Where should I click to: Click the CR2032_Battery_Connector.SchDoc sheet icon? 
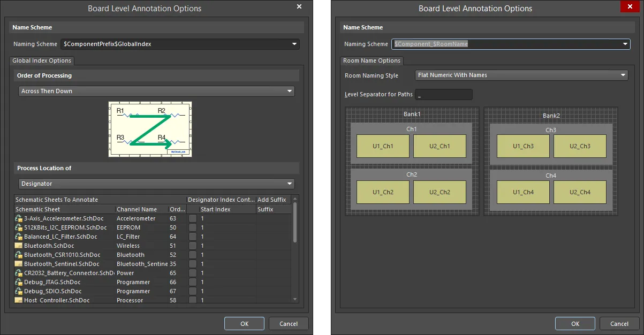point(18,273)
